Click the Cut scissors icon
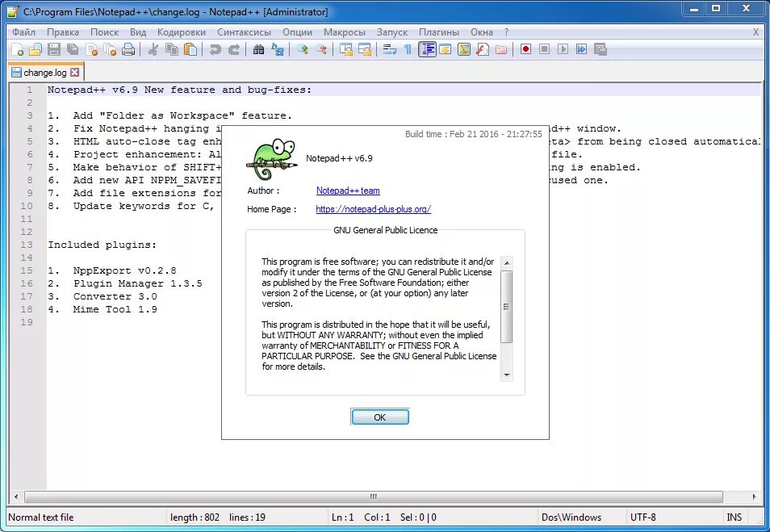This screenshot has width=770, height=532. pos(153,49)
